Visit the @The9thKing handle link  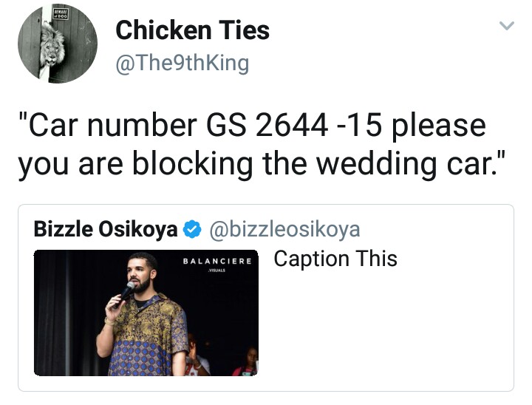point(183,64)
